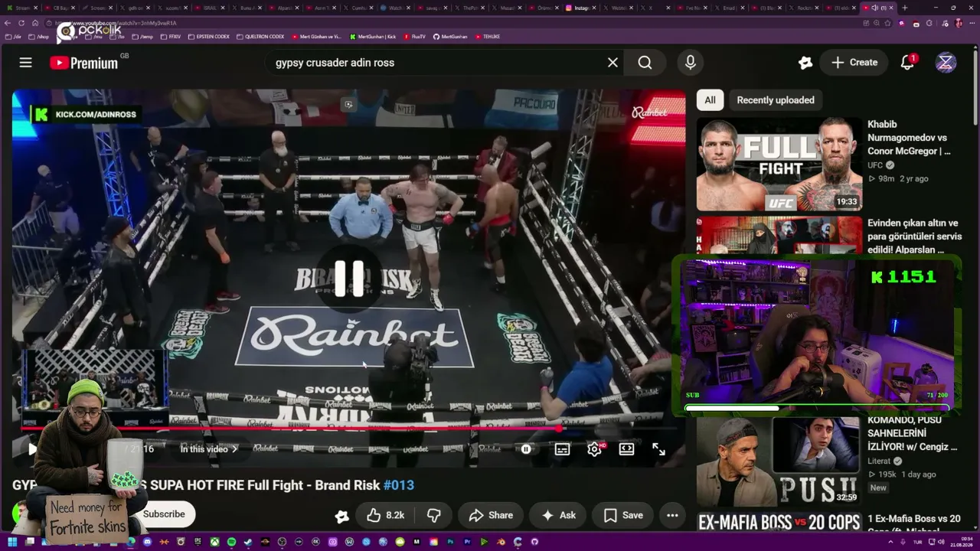Click the sparkle icon left of like
Viewport: 980px width, 551px height.
[x=342, y=517]
